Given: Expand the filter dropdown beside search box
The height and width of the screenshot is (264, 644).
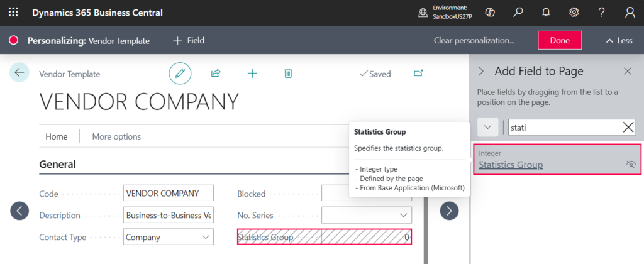Looking at the screenshot, I should click(x=487, y=127).
